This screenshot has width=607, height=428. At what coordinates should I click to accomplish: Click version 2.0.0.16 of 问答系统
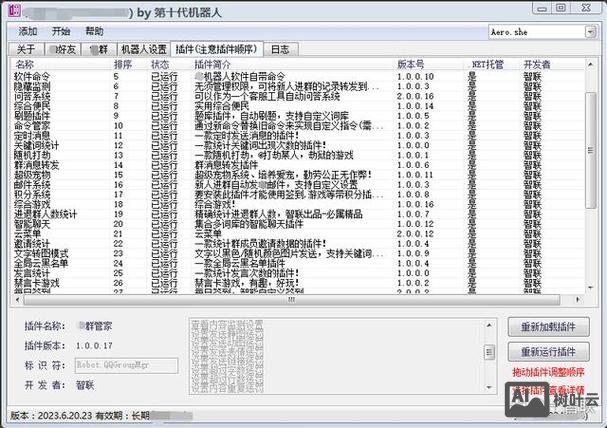click(415, 96)
